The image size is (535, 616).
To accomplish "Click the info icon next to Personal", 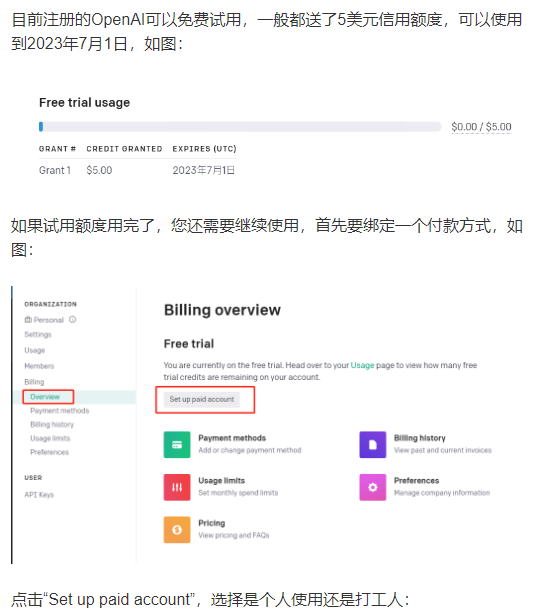I will (x=73, y=319).
